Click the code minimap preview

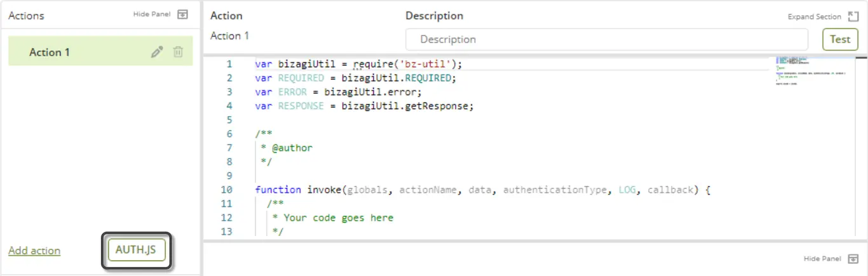pos(811,71)
